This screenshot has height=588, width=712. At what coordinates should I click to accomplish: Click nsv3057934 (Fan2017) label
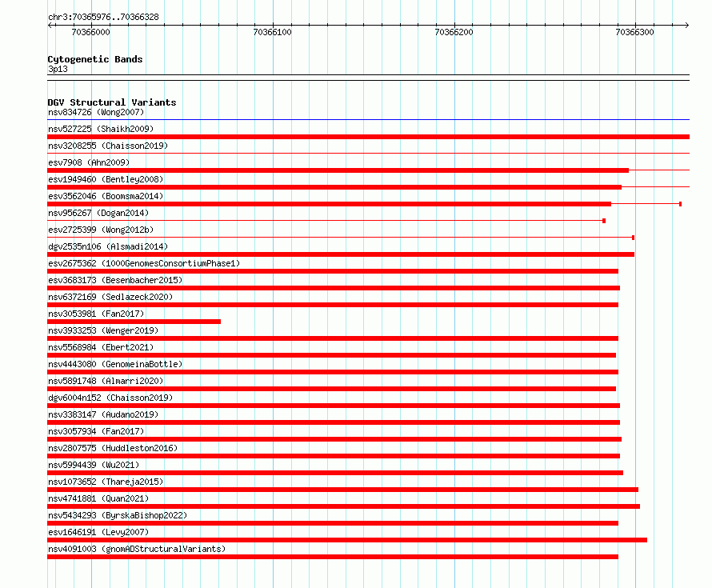coord(96,431)
